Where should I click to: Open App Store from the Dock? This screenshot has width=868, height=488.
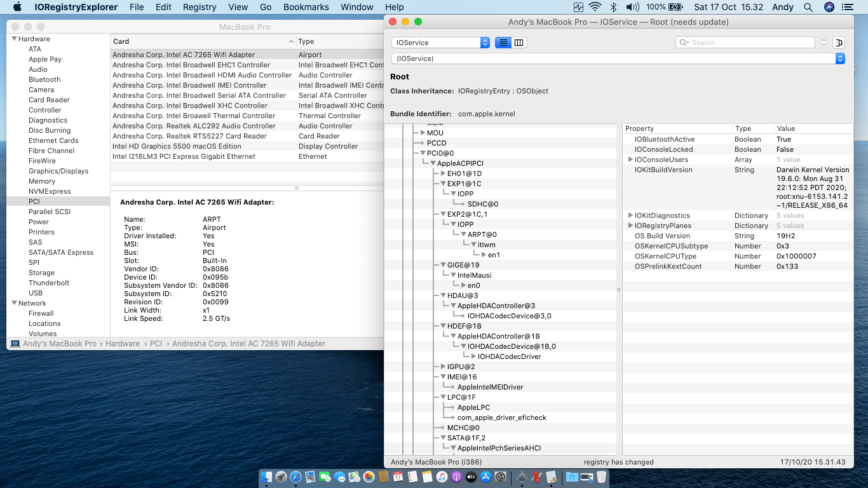tap(485, 477)
